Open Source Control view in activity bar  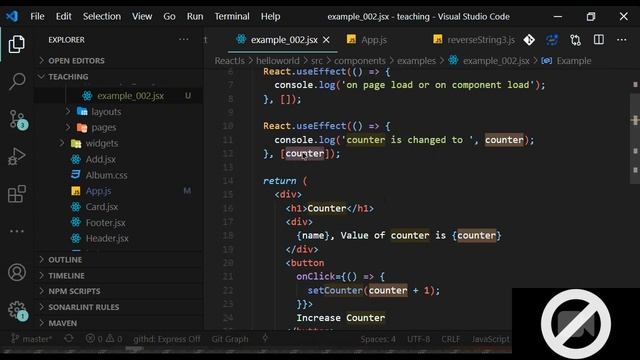pyautogui.click(x=18, y=120)
